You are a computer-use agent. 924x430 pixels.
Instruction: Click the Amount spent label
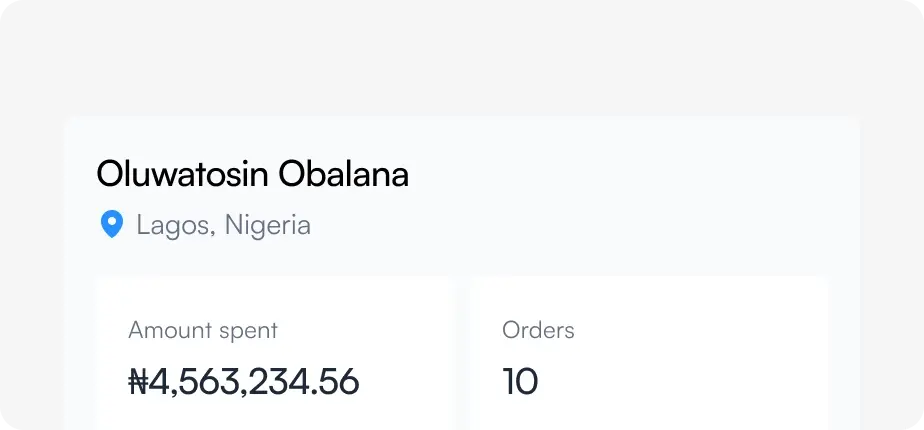pyautogui.click(x=203, y=330)
